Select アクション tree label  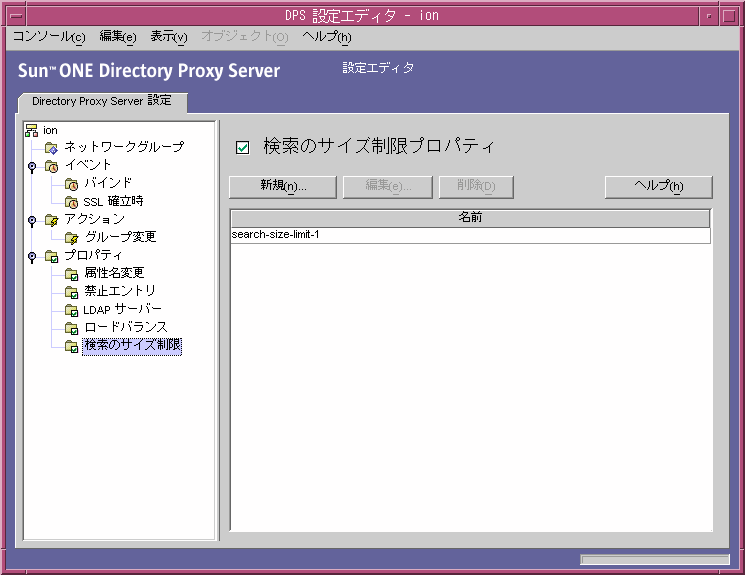(x=95, y=219)
